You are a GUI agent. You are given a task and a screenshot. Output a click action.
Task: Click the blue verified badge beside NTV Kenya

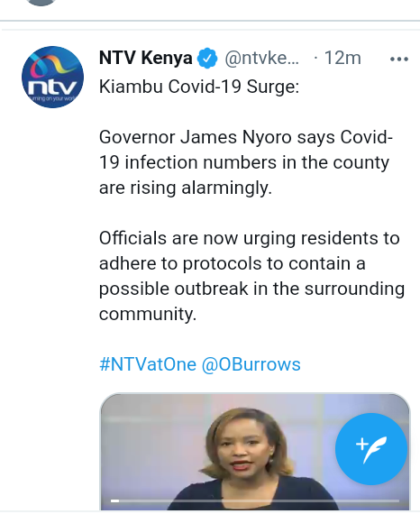coord(207,58)
